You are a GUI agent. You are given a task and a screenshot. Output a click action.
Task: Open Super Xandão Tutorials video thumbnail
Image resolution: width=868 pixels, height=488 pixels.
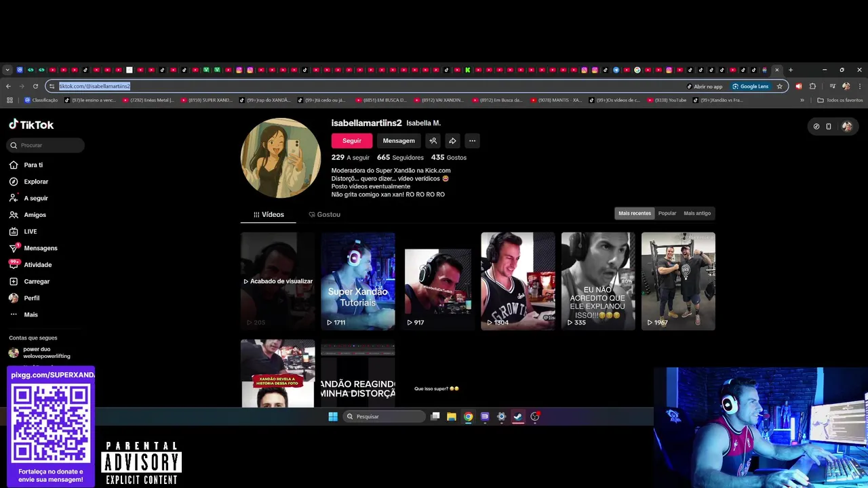tap(358, 281)
